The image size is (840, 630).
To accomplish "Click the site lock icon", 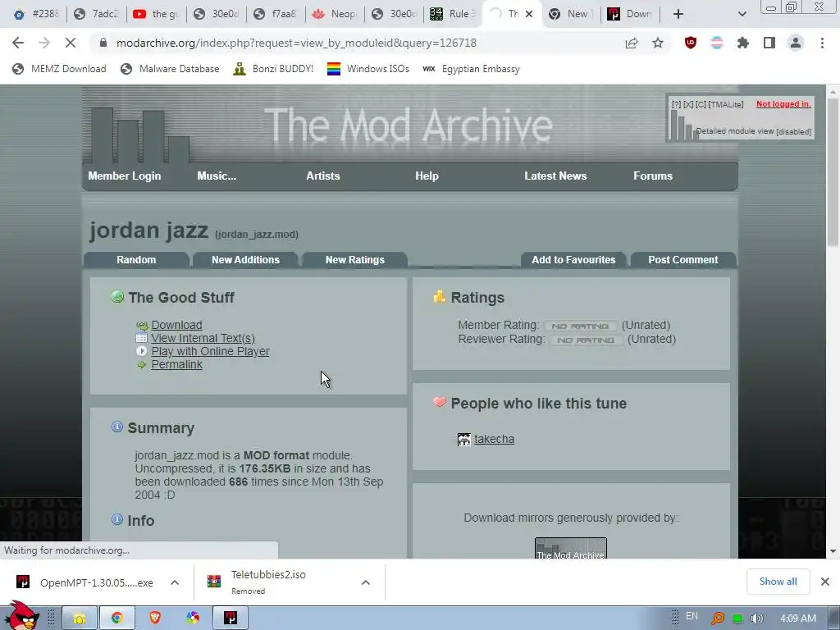I will click(x=103, y=43).
